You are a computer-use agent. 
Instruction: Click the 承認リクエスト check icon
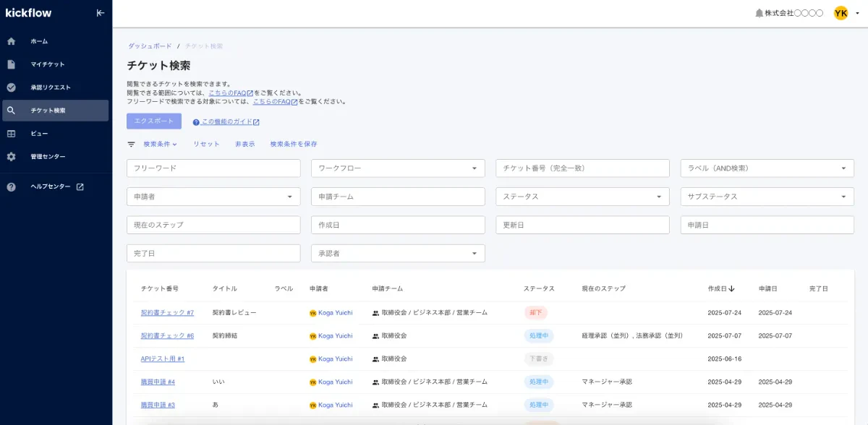(x=11, y=87)
